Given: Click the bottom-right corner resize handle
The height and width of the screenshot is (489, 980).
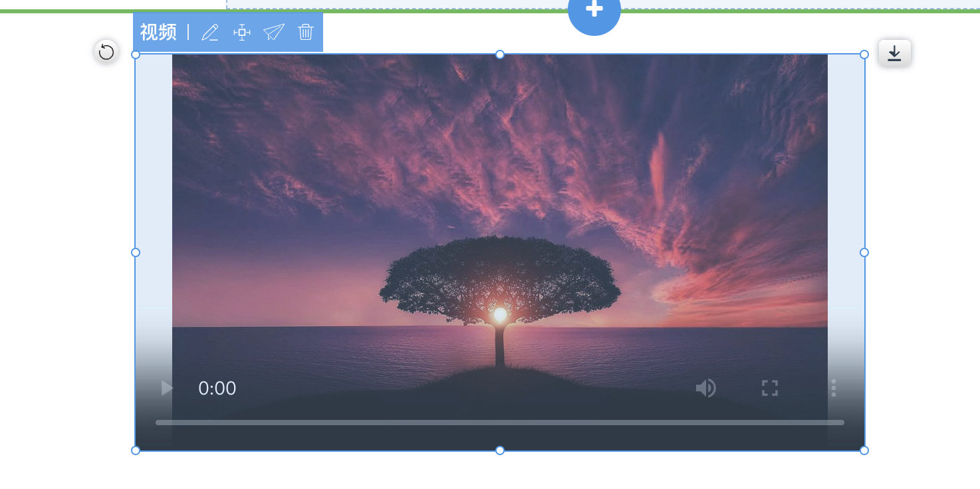Looking at the screenshot, I should tap(864, 450).
